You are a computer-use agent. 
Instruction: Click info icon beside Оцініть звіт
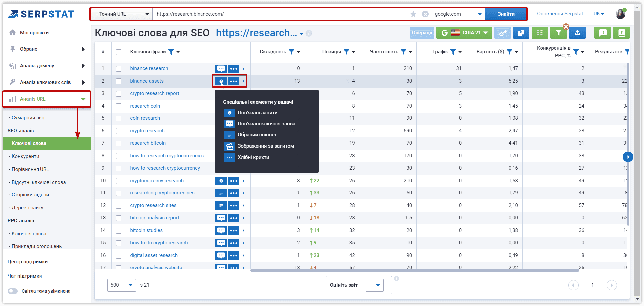click(396, 278)
